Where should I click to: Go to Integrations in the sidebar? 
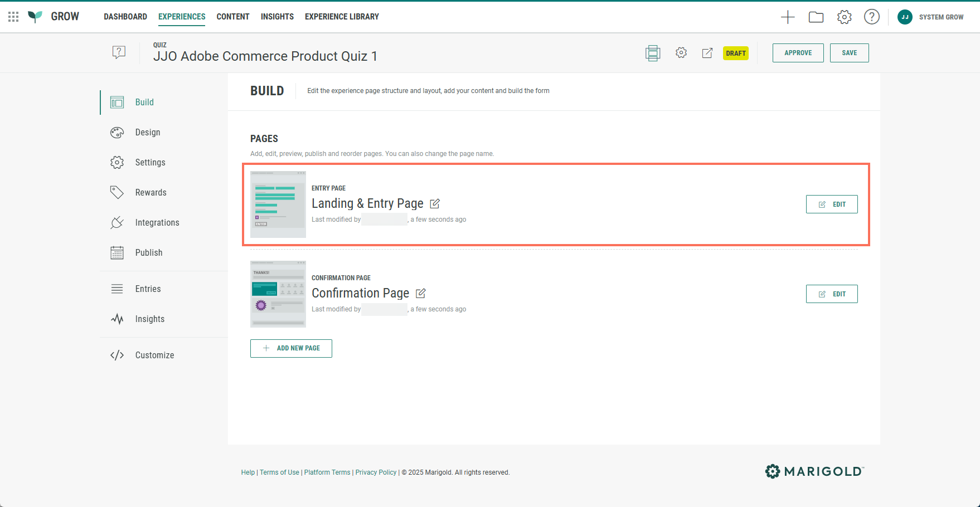click(157, 223)
